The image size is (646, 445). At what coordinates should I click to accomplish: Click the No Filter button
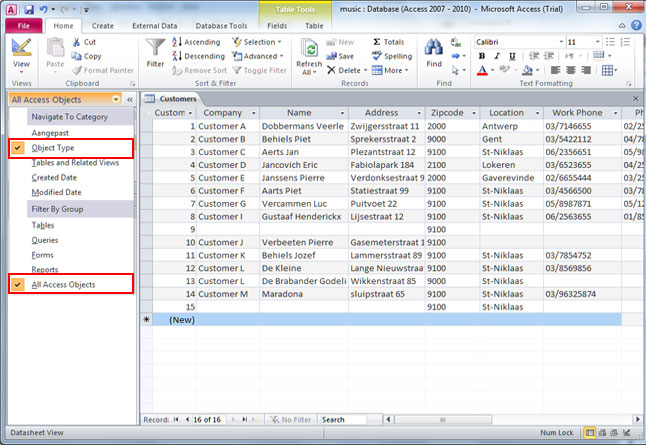[291, 419]
